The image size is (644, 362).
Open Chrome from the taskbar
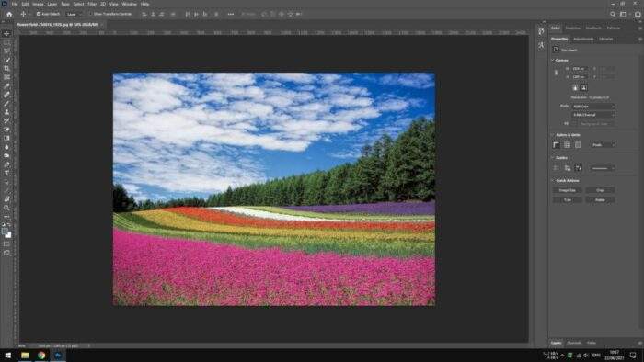pos(41,356)
